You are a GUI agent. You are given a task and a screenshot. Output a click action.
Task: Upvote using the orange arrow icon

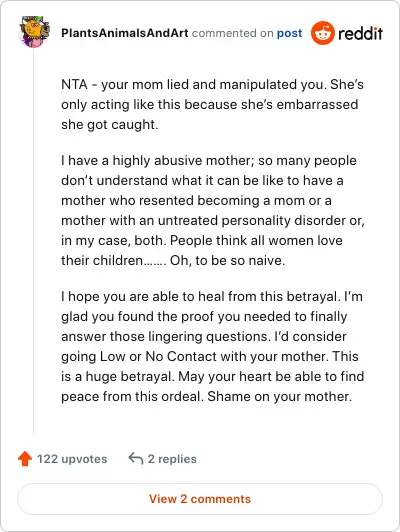tap(25, 459)
